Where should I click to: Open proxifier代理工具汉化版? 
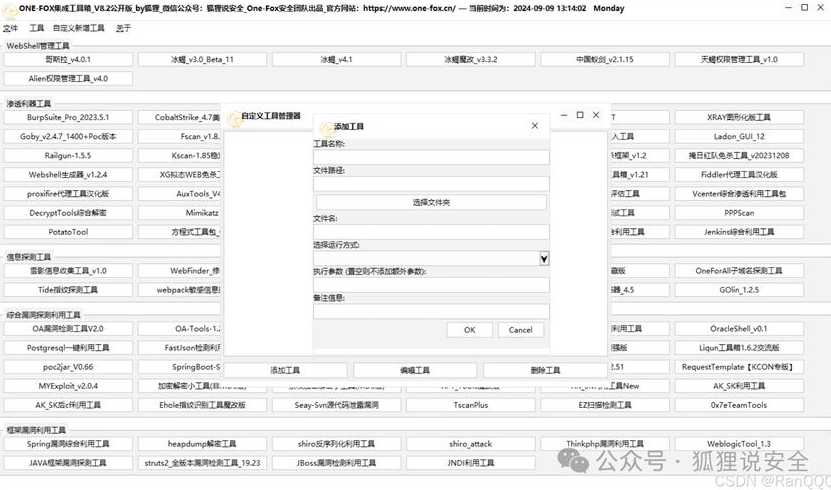click(68, 193)
